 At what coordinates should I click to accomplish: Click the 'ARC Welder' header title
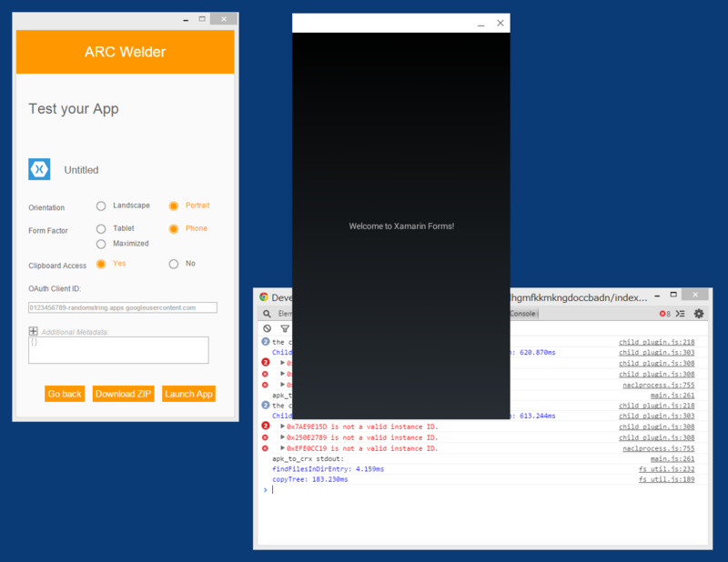[x=125, y=52]
